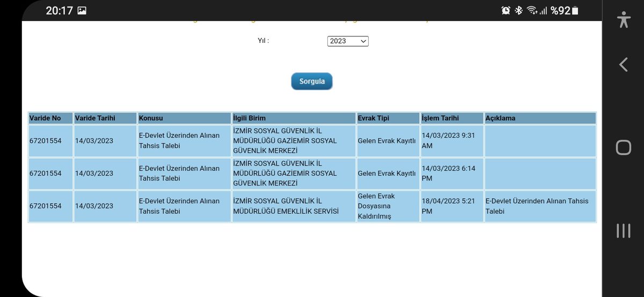Image resolution: width=644 pixels, height=297 pixels.
Task: Click the İlgili Birim column header
Action: tap(293, 118)
